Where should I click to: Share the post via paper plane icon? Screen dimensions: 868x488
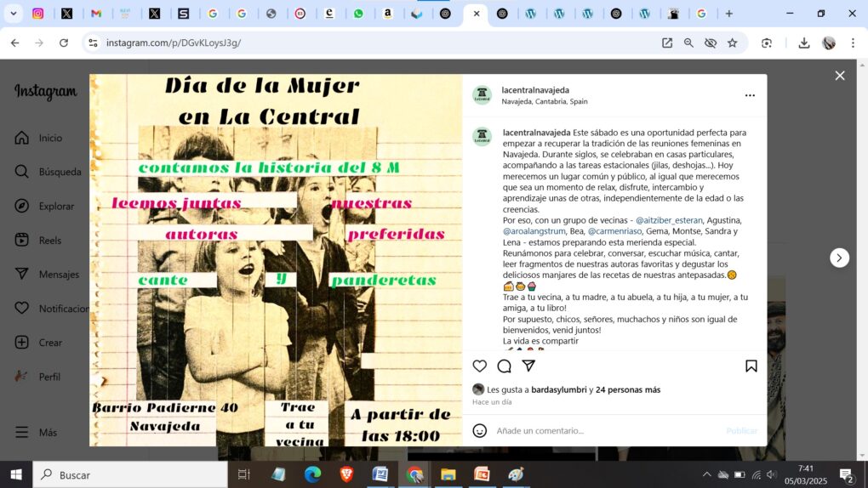tap(528, 366)
